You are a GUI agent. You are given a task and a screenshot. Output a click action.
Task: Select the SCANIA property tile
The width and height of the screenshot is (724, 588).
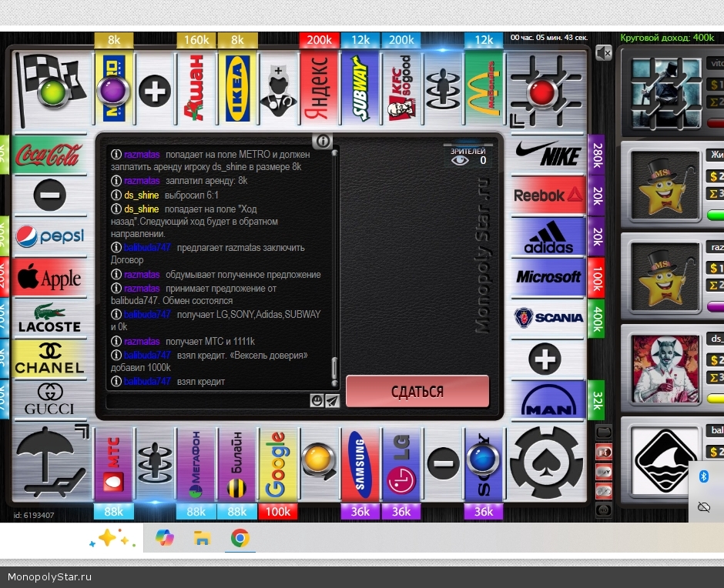click(548, 318)
